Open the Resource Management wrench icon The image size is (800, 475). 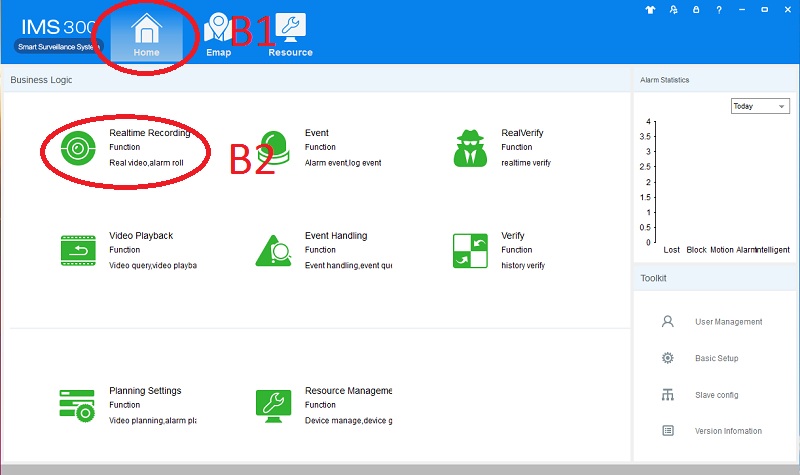point(273,406)
